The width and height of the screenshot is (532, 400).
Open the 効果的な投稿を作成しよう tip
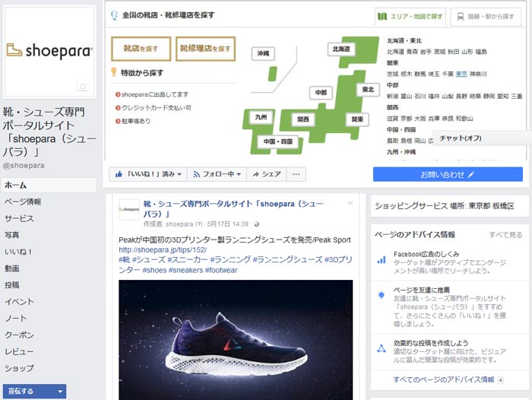click(431, 343)
